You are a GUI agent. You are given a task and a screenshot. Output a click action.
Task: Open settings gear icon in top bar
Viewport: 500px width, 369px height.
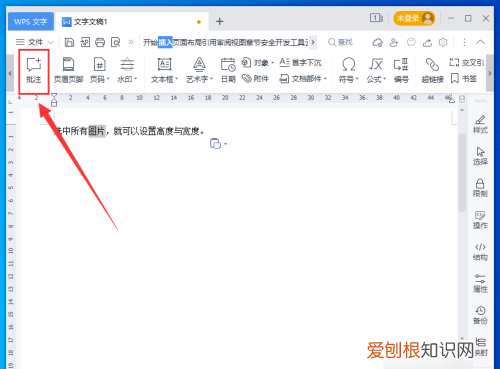tap(443, 42)
